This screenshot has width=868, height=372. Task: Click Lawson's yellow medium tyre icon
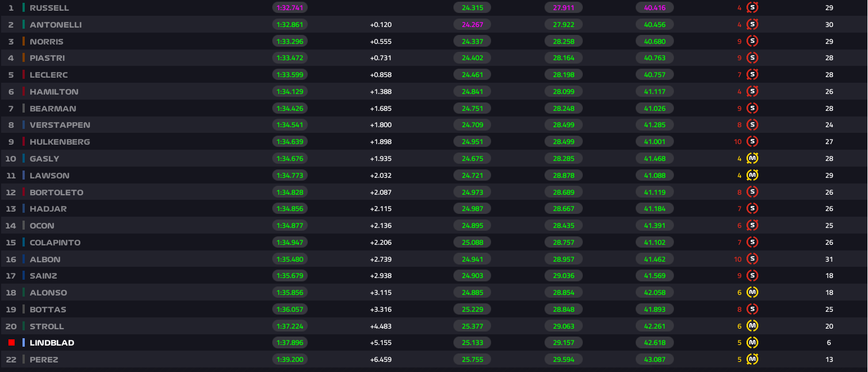[752, 176]
